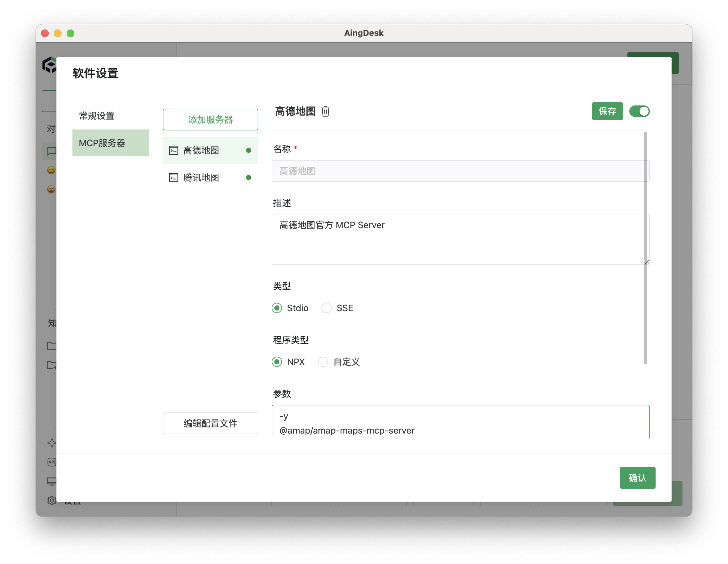This screenshot has width=728, height=564.
Task: Choose NPX program type
Action: (x=277, y=362)
